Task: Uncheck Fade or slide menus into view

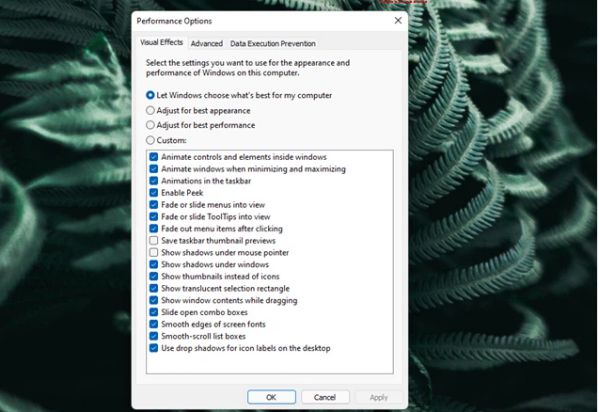Action: (x=154, y=205)
